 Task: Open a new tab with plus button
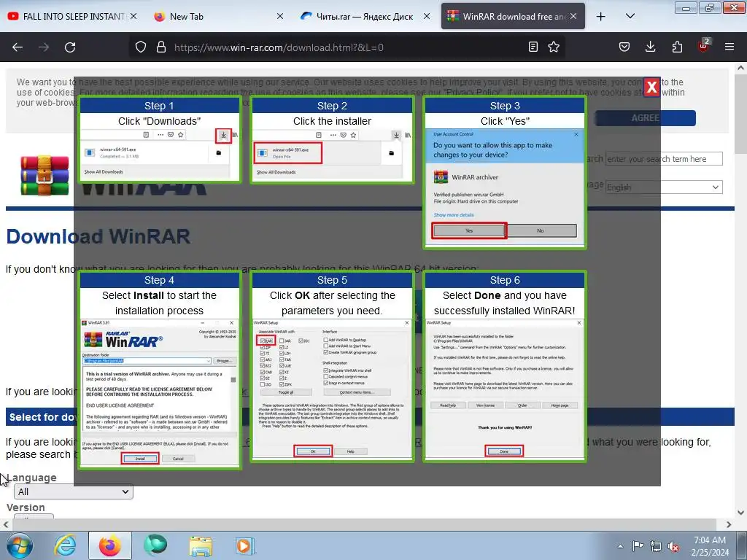pos(601,17)
